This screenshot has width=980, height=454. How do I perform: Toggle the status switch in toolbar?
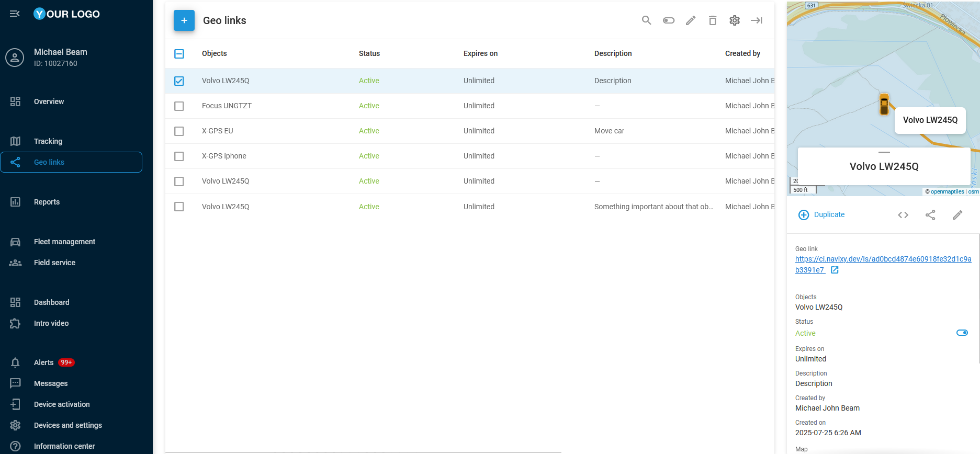point(669,20)
